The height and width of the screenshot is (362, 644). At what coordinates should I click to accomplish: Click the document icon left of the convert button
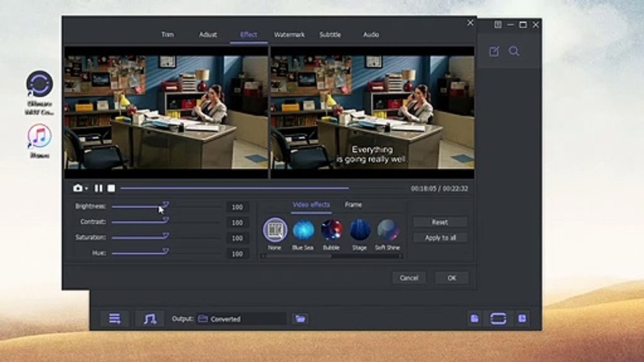474,319
